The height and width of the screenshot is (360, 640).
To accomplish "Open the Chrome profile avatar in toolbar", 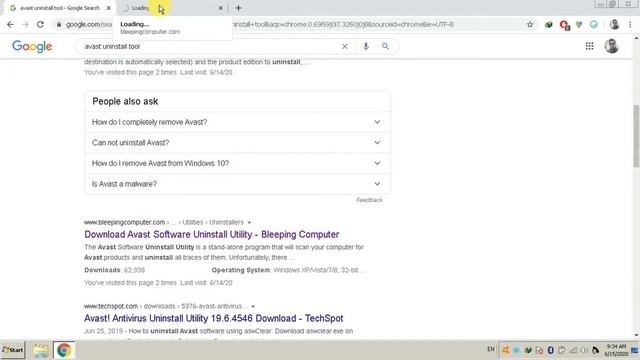I will coord(614,24).
